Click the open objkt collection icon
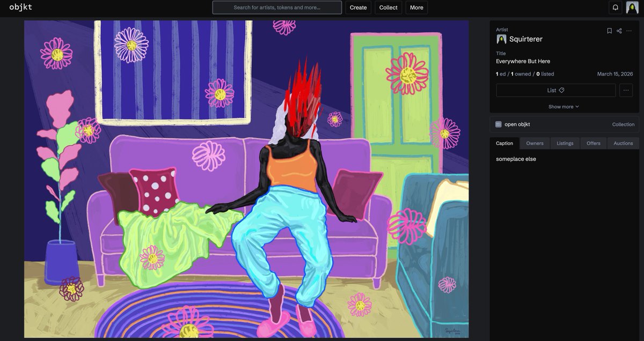The image size is (644, 341). pyautogui.click(x=499, y=124)
